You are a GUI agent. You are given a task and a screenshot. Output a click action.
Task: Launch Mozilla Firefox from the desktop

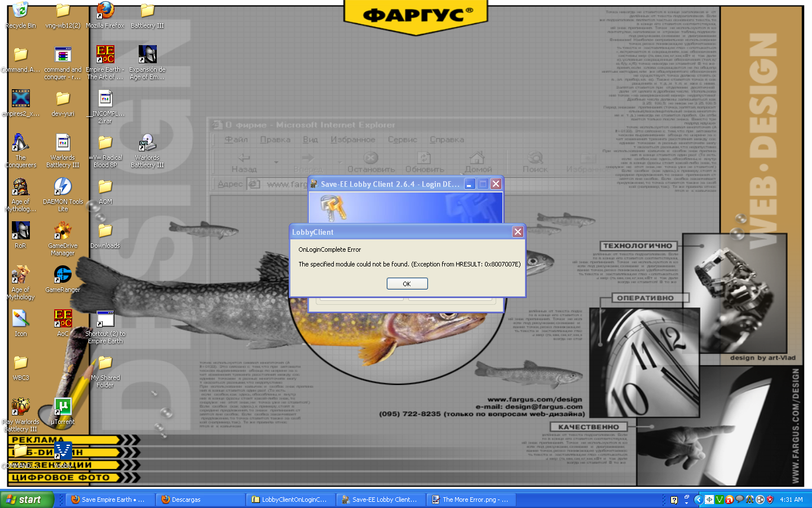point(105,11)
